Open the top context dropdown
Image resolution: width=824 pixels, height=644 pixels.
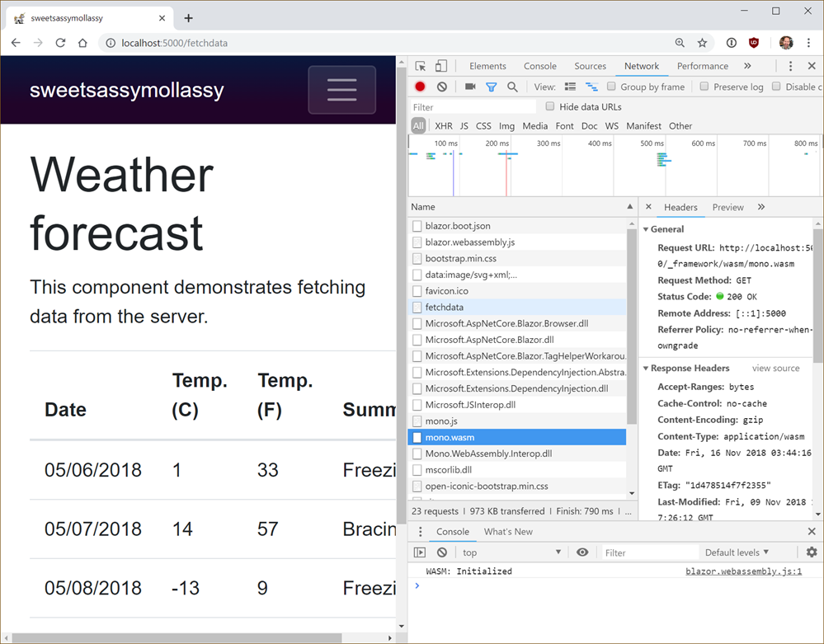click(511, 552)
